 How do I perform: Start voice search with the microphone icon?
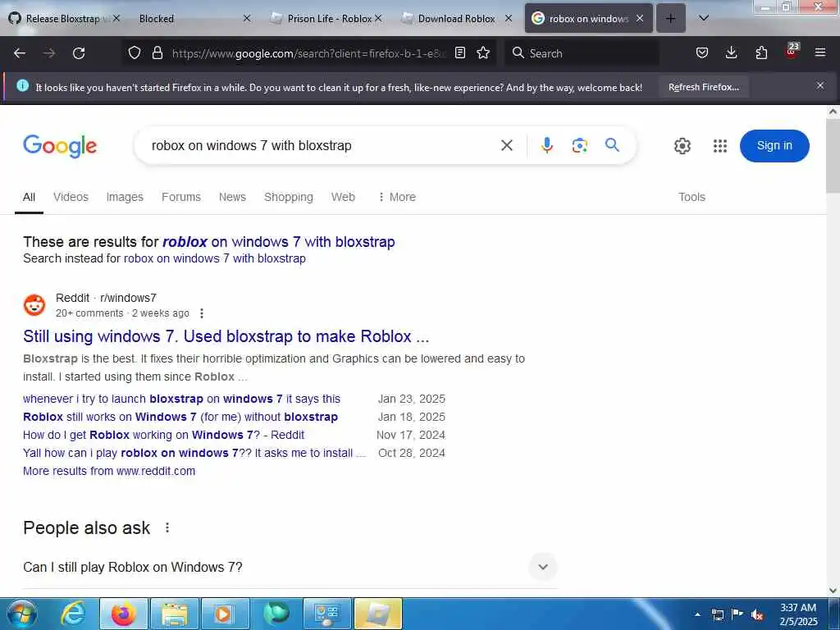click(546, 145)
